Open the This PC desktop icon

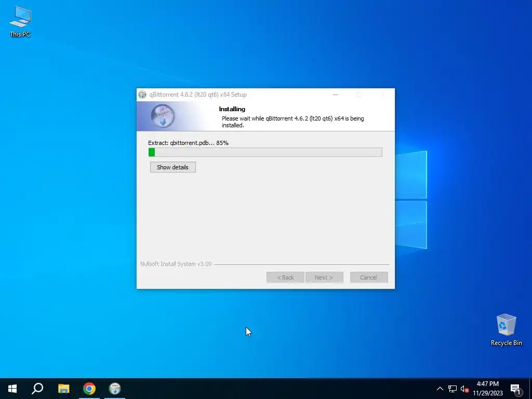[20, 22]
